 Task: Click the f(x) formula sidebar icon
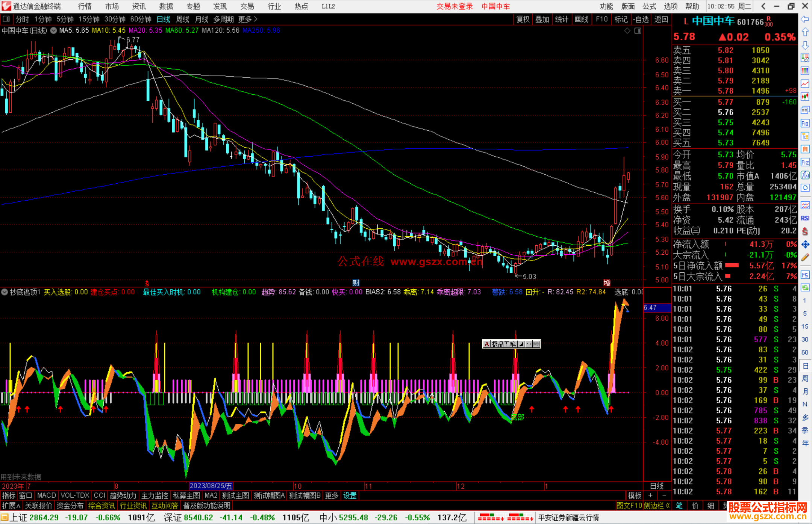805,175
